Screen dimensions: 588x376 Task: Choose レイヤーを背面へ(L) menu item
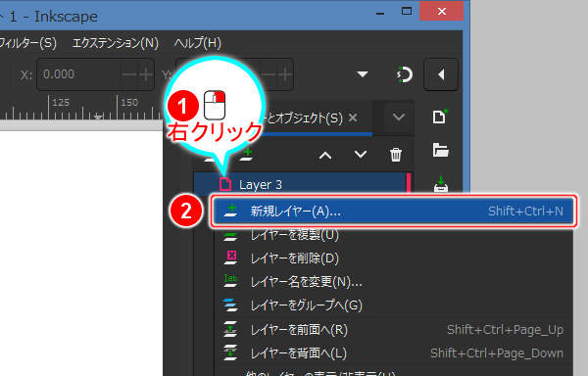pos(394,353)
